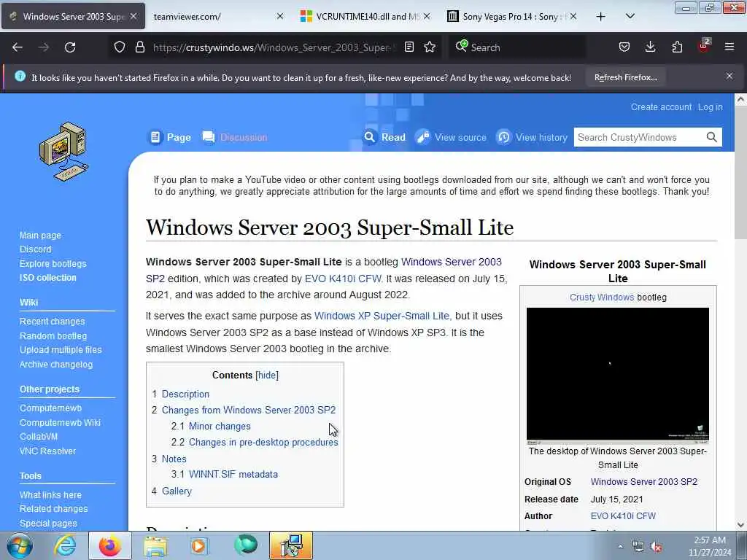Open the highlighted installer taskbar item
747x560 pixels.
coord(291,545)
